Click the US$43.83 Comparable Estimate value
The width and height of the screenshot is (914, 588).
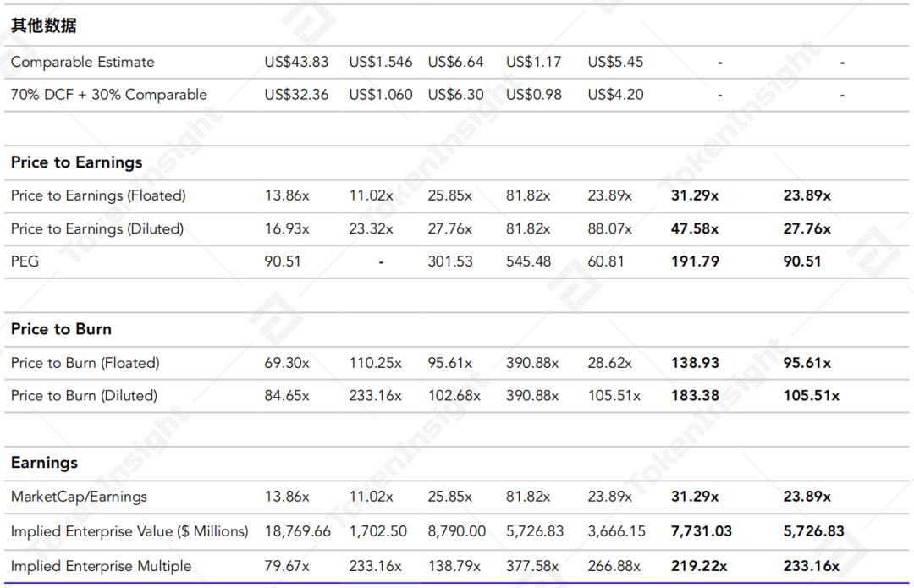pos(296,62)
